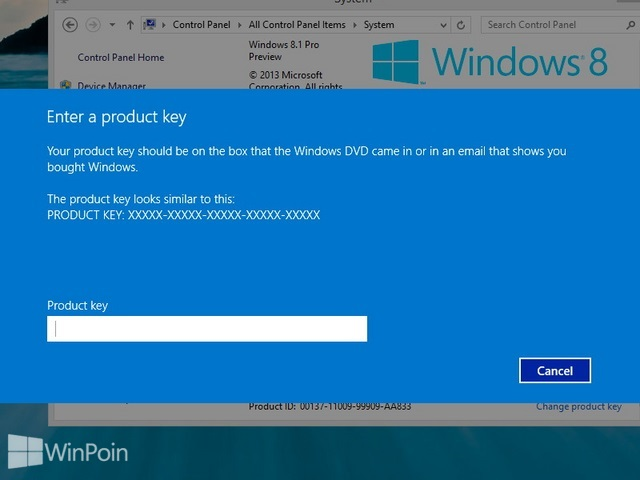Click the Windows 8 logo image
Screen dimensions: 640x480
coord(490,62)
